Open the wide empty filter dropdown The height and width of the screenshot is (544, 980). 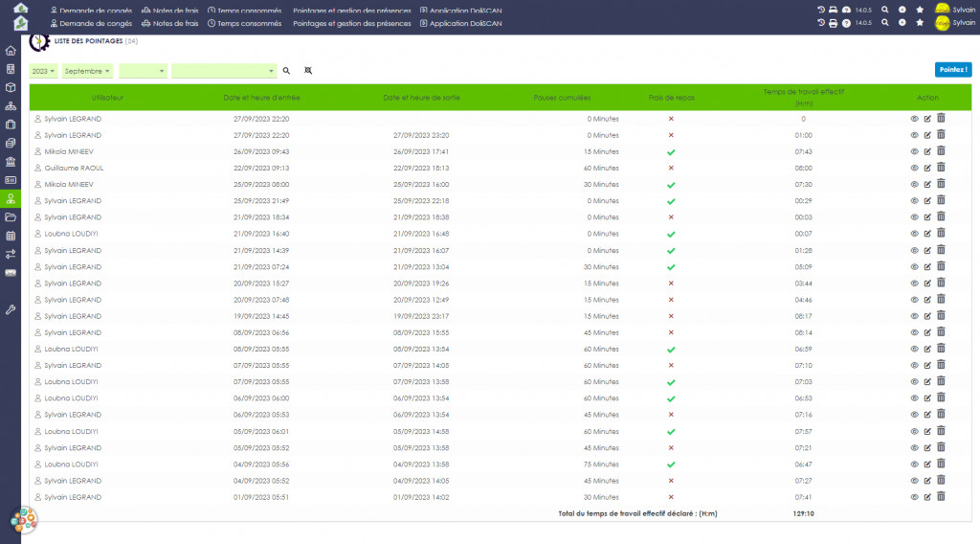pyautogui.click(x=224, y=71)
